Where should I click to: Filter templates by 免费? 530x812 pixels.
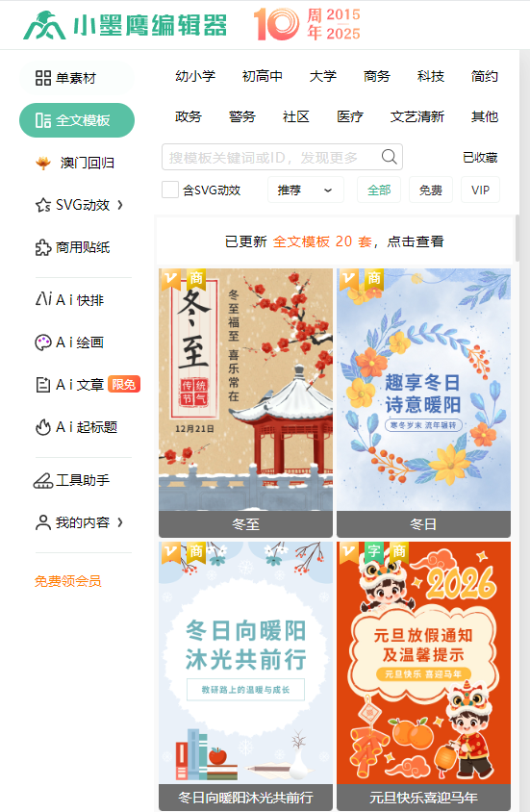coord(431,190)
